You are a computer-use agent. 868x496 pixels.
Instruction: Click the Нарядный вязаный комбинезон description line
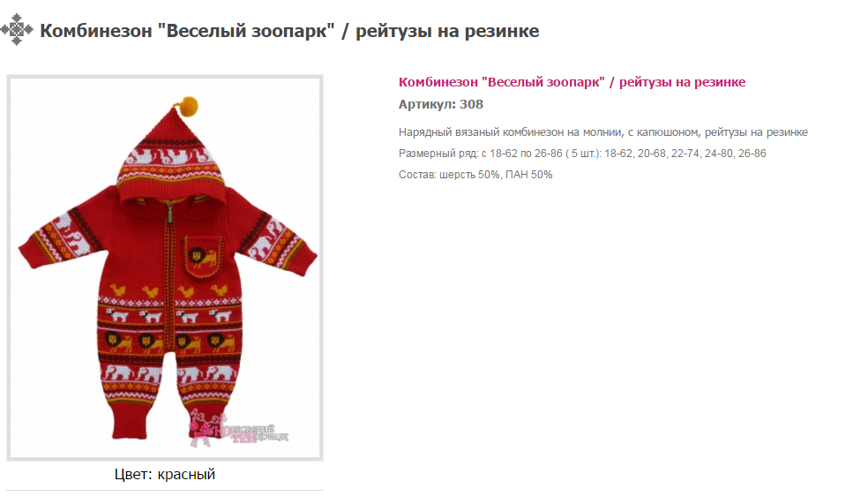pos(602,132)
